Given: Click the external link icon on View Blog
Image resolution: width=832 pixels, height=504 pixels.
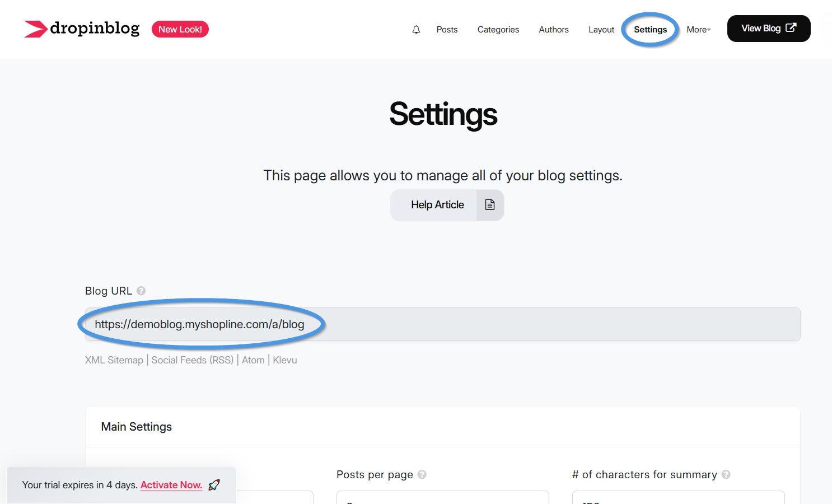Looking at the screenshot, I should [x=791, y=28].
